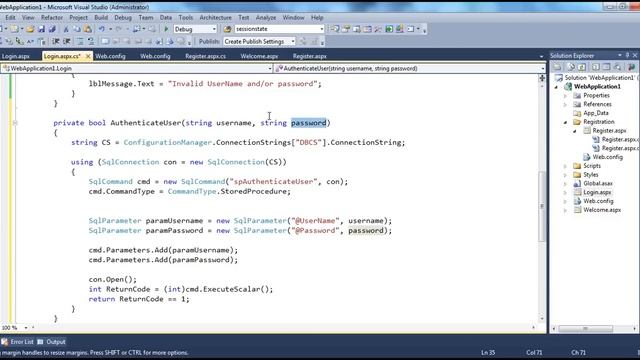This screenshot has width=640, height=360.
Task: Select App_Data folder in Solution Explorer
Action: click(596, 113)
